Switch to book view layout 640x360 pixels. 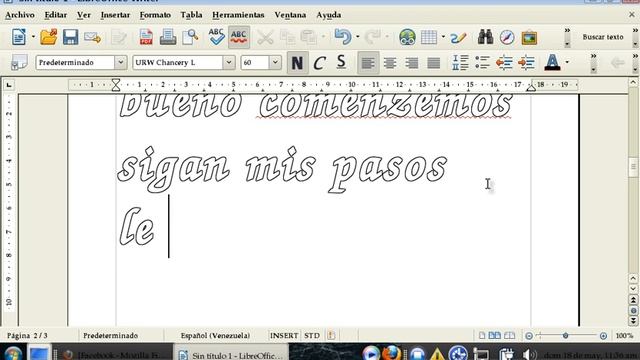tap(509, 336)
